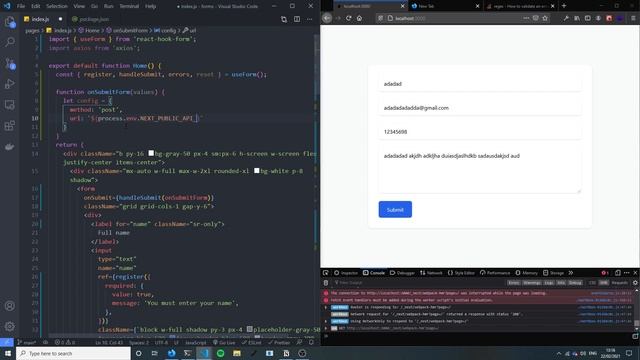The image size is (640, 360).
Task: Click the JavaScript language mode in status bar
Action: coord(196,342)
